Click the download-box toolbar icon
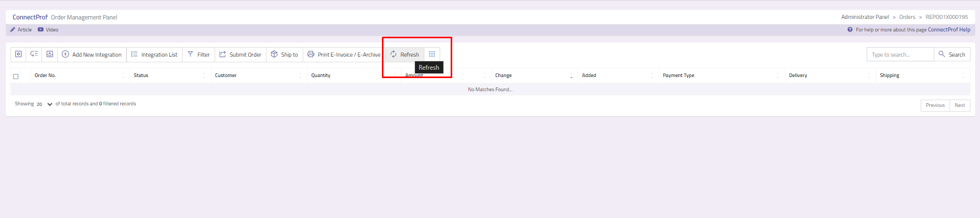Screen dimensions: 980x218 [50, 54]
